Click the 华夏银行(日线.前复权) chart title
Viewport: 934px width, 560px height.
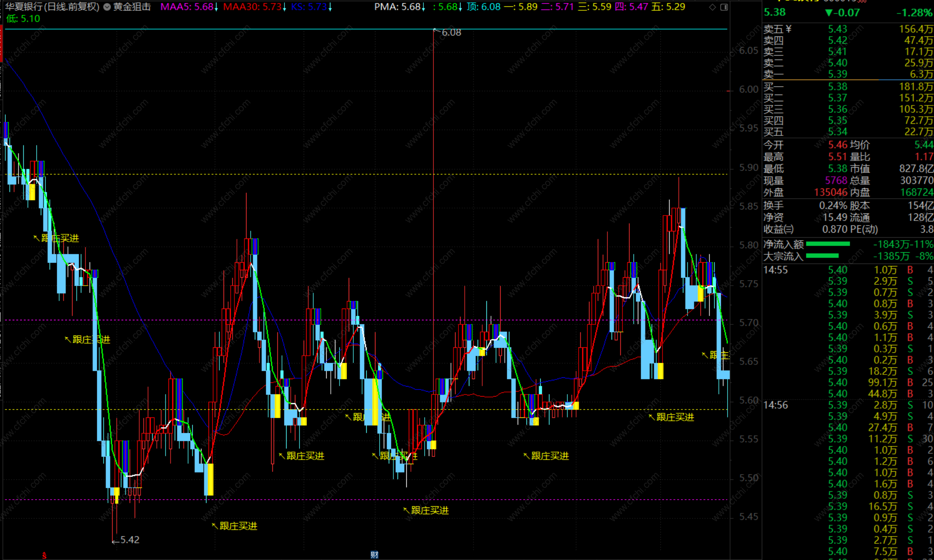(52, 7)
